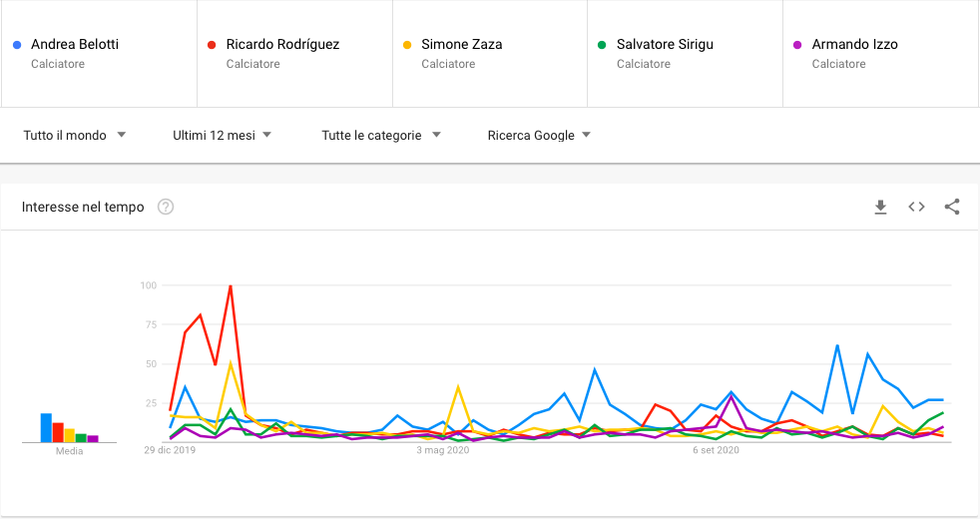Open the Ultimi 12 mesi time range dropdown

222,135
